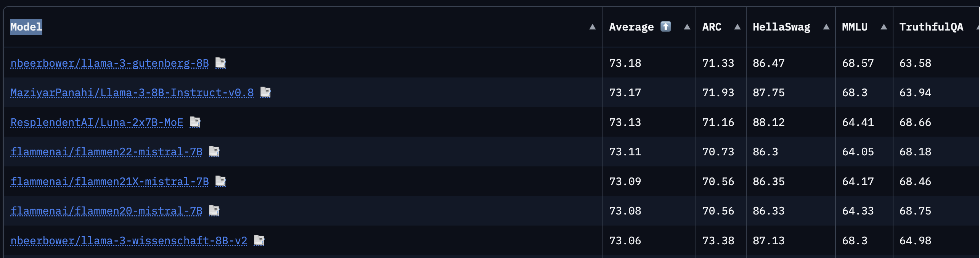The width and height of the screenshot is (980, 258).
Task: Open the document icon next to Luna-2x7B-MoE
Action: (x=195, y=122)
